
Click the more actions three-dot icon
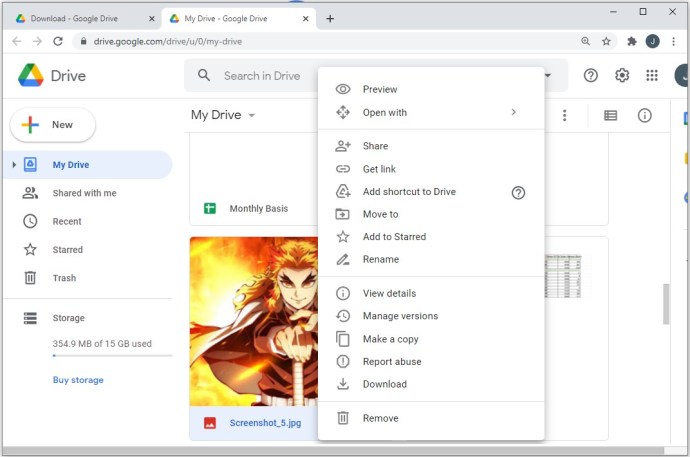pyautogui.click(x=565, y=115)
